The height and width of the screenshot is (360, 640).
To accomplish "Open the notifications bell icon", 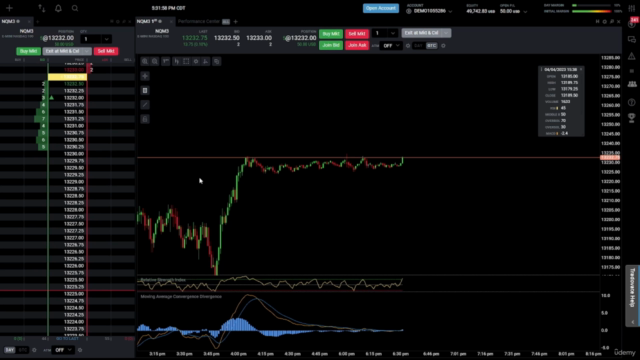I will pyautogui.click(x=58, y=8).
